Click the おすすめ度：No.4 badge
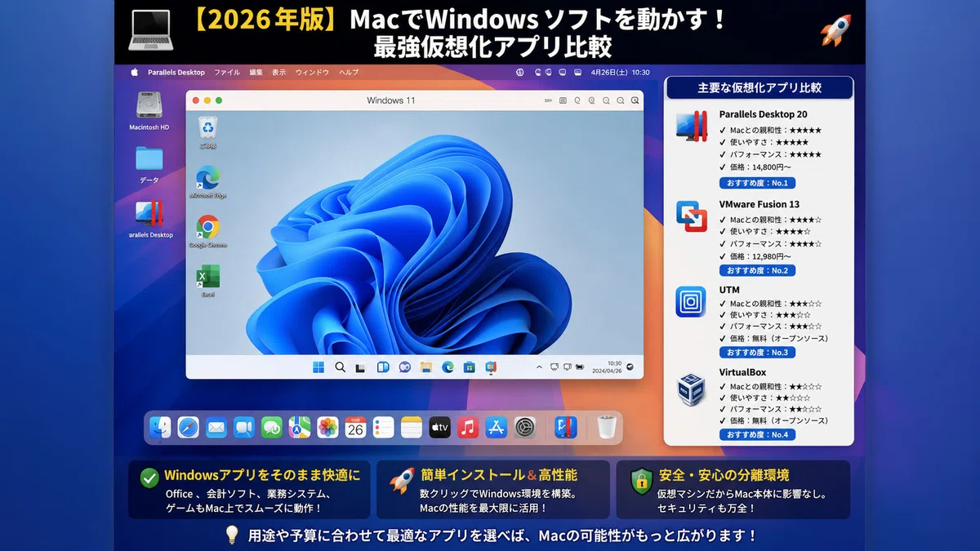The height and width of the screenshot is (551, 980). pyautogui.click(x=757, y=434)
